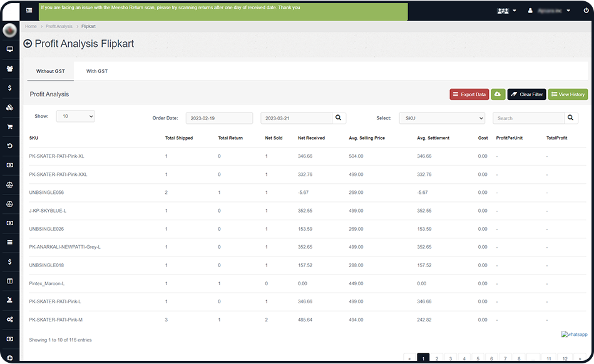The height and width of the screenshot is (364, 594).
Task: Select SKU J-KP-SKYBLUE-L
Action: coord(48,211)
